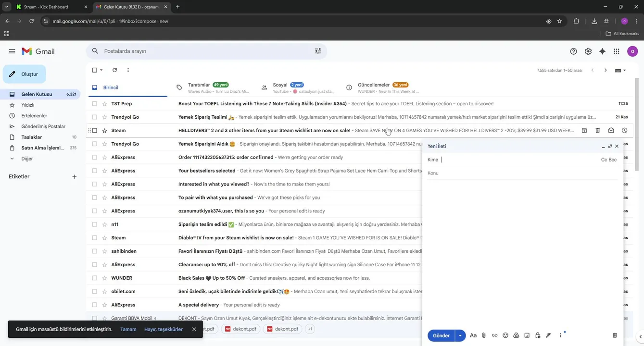644x346 pixels.
Task: Open Gmail support help icon
Action: [573, 51]
